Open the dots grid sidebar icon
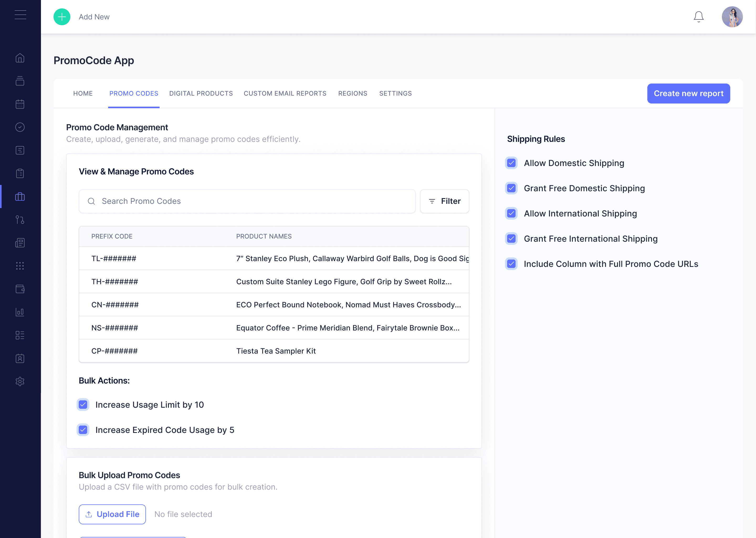 (x=20, y=266)
